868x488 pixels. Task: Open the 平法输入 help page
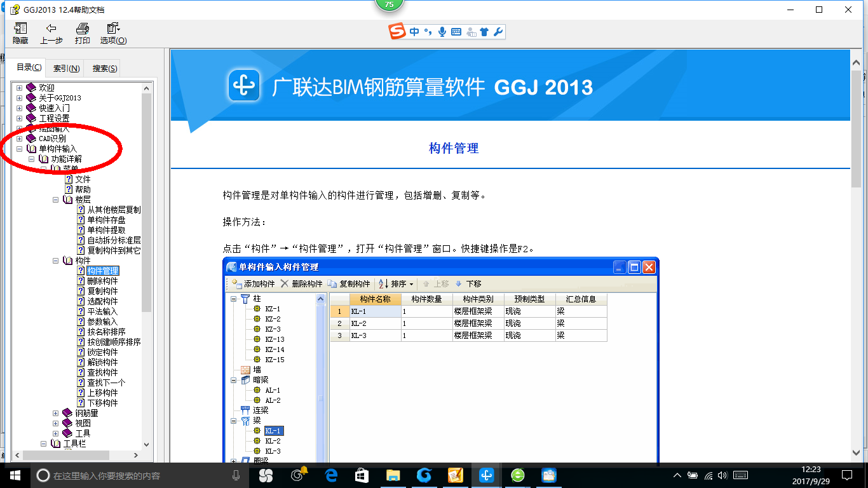tap(102, 311)
